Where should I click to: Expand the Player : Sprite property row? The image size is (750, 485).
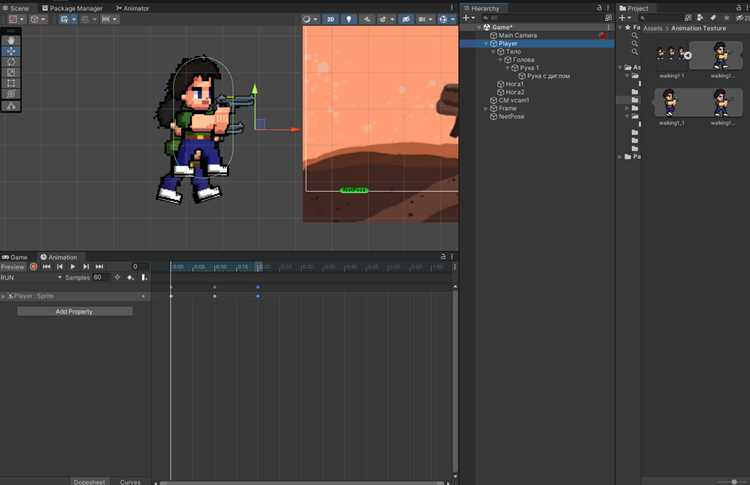(x=3, y=297)
